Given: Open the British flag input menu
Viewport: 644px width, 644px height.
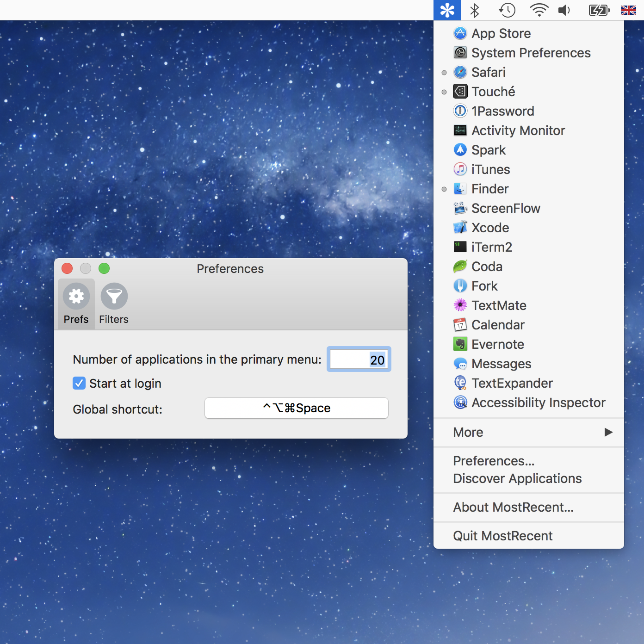Looking at the screenshot, I should pyautogui.click(x=629, y=10).
